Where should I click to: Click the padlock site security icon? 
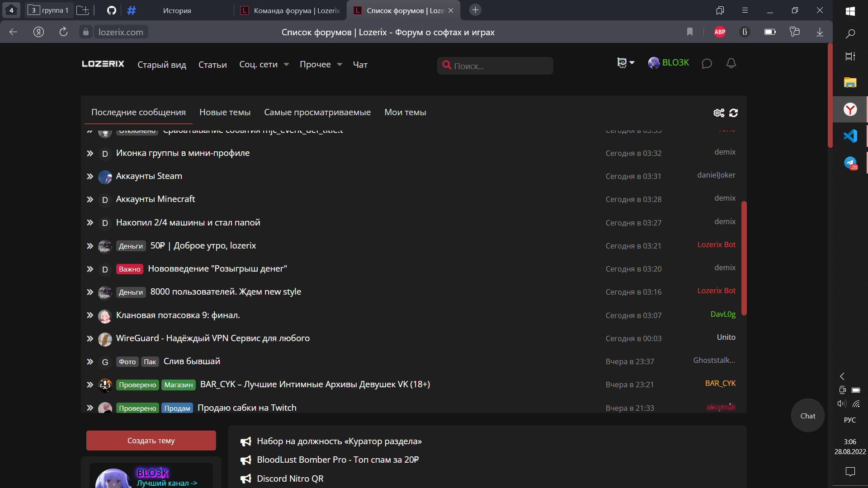click(85, 32)
